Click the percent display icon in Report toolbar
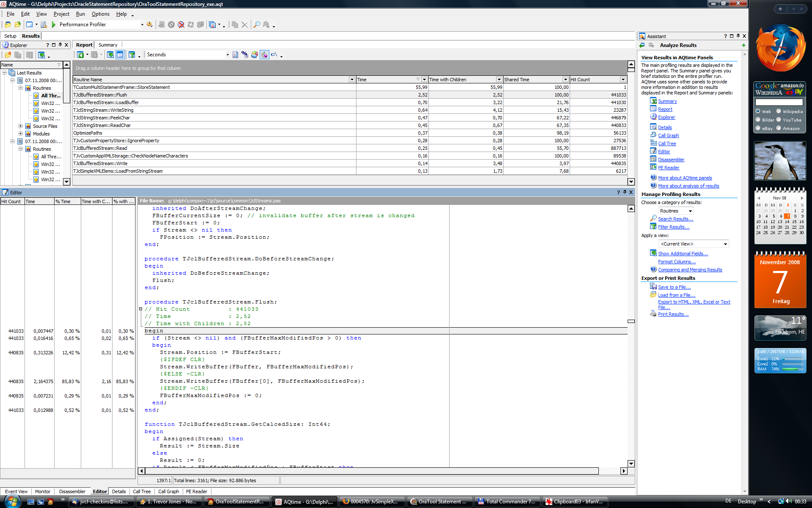The width and height of the screenshot is (812, 508). click(x=244, y=55)
